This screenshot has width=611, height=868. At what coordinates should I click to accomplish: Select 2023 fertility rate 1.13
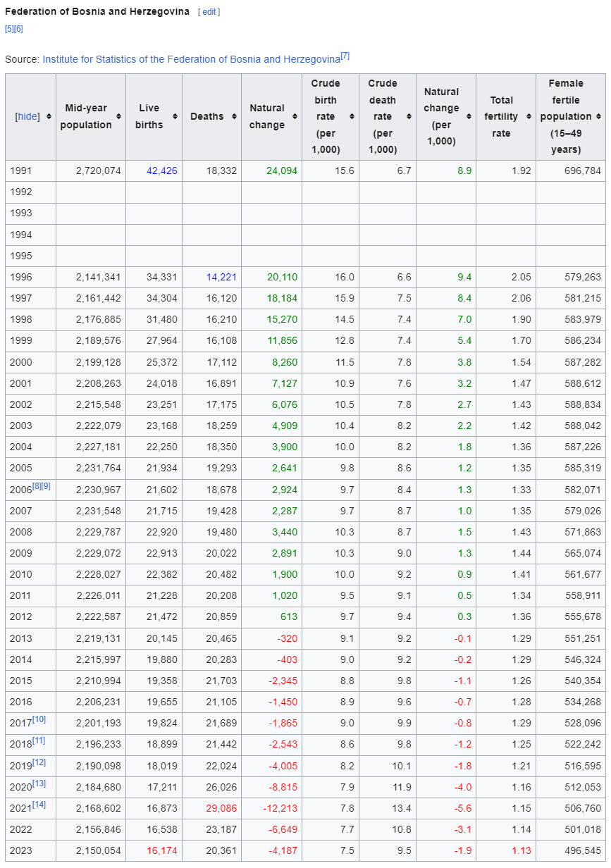[521, 850]
